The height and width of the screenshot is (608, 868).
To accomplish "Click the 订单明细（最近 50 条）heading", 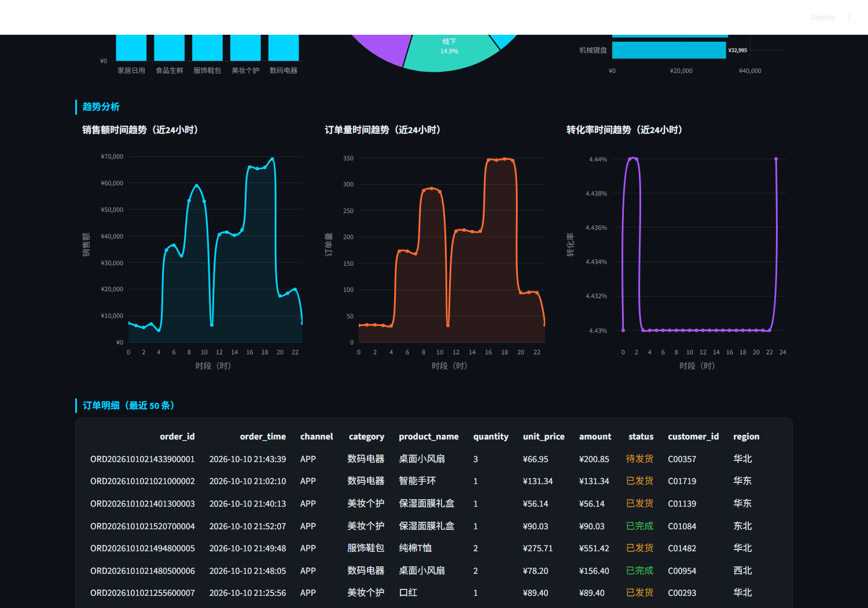I will coord(128,405).
